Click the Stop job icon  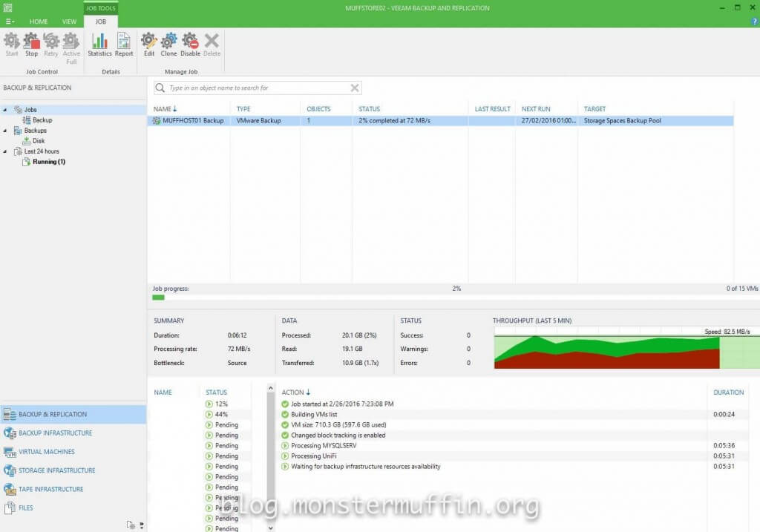(31, 43)
